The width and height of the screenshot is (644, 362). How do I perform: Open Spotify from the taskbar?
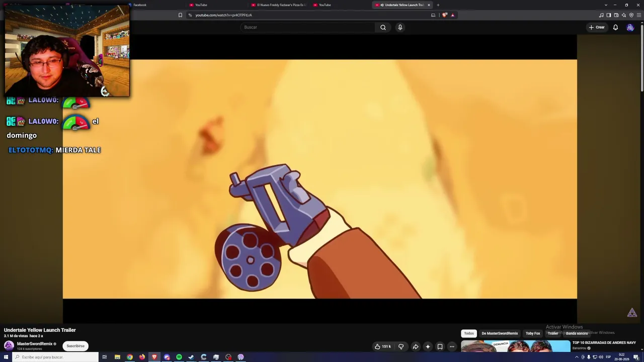pyautogui.click(x=179, y=357)
